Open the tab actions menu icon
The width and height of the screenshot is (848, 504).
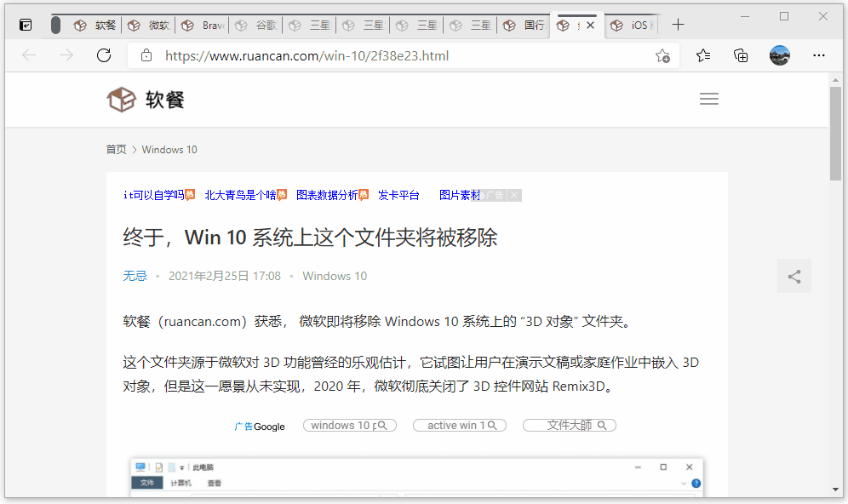click(x=26, y=25)
